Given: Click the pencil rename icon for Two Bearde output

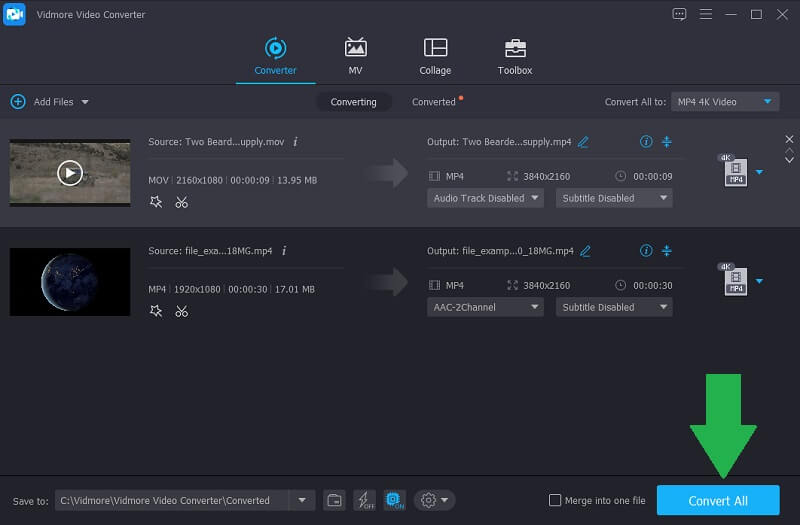Looking at the screenshot, I should tap(584, 142).
